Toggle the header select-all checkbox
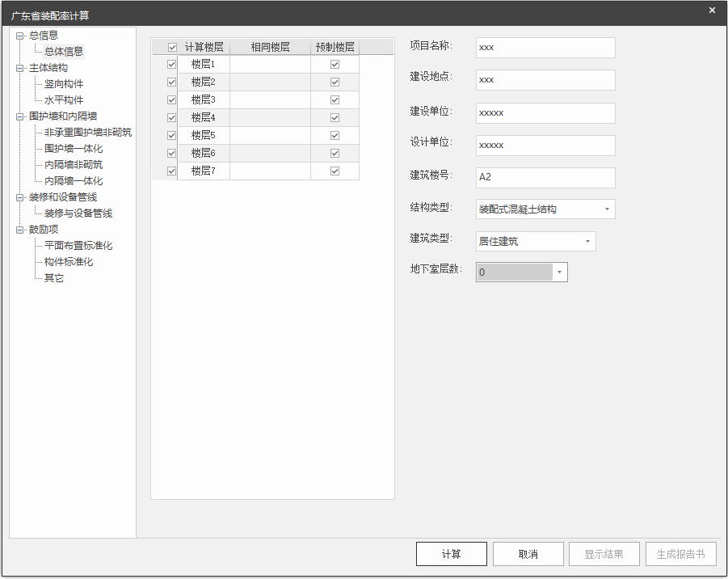This screenshot has width=728, height=579. click(x=171, y=47)
